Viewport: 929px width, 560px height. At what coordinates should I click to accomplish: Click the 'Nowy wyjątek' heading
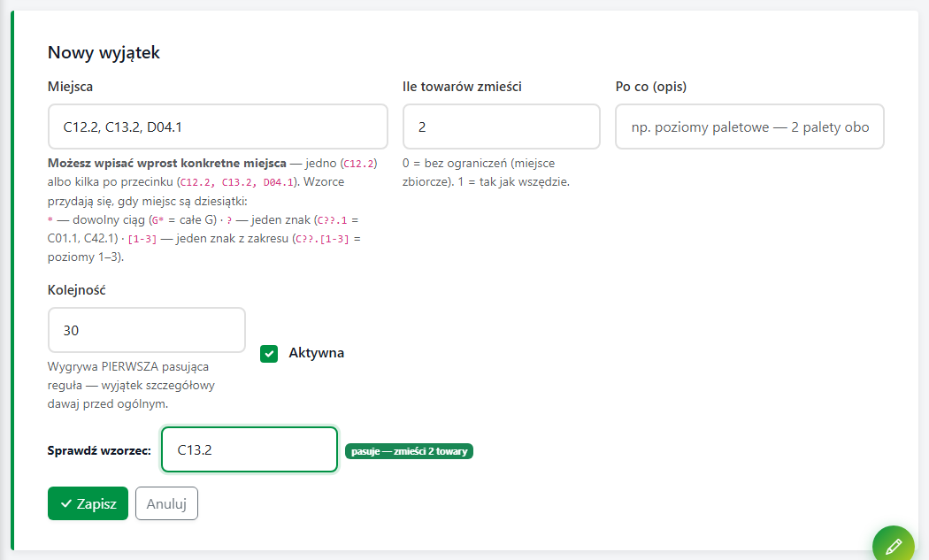pyautogui.click(x=104, y=52)
